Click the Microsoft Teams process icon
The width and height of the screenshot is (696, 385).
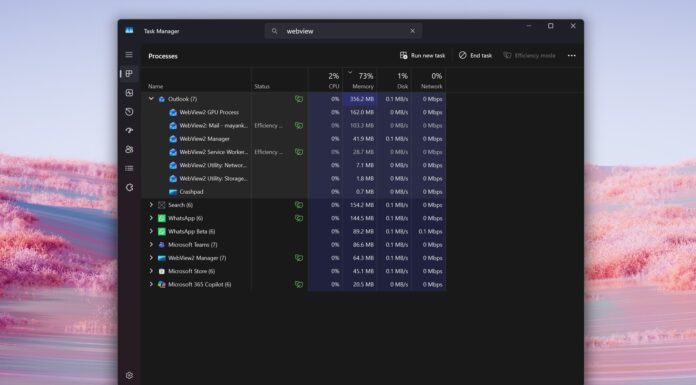pos(162,245)
